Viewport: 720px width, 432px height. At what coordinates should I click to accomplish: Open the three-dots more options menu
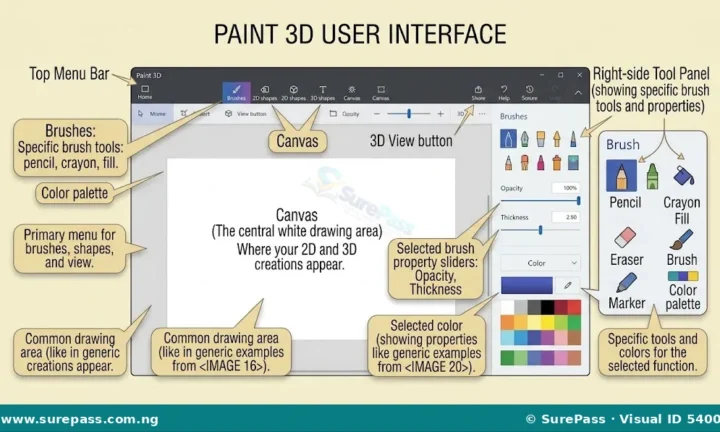(x=482, y=114)
